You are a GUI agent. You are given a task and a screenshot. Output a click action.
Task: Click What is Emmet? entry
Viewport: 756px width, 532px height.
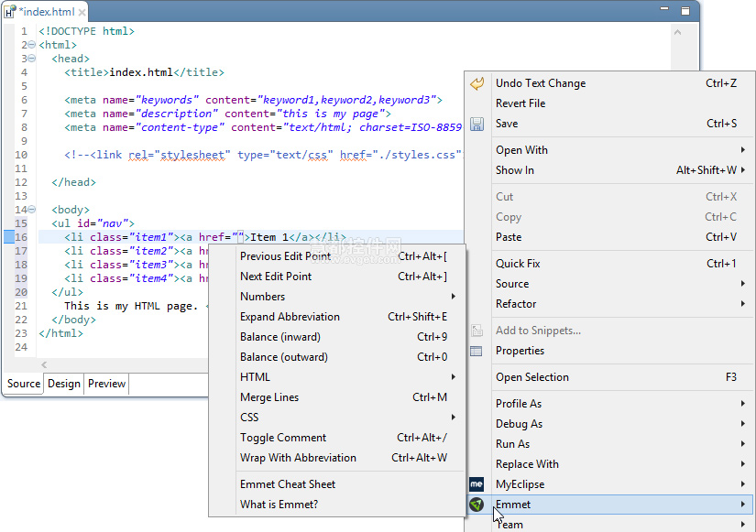coord(279,505)
